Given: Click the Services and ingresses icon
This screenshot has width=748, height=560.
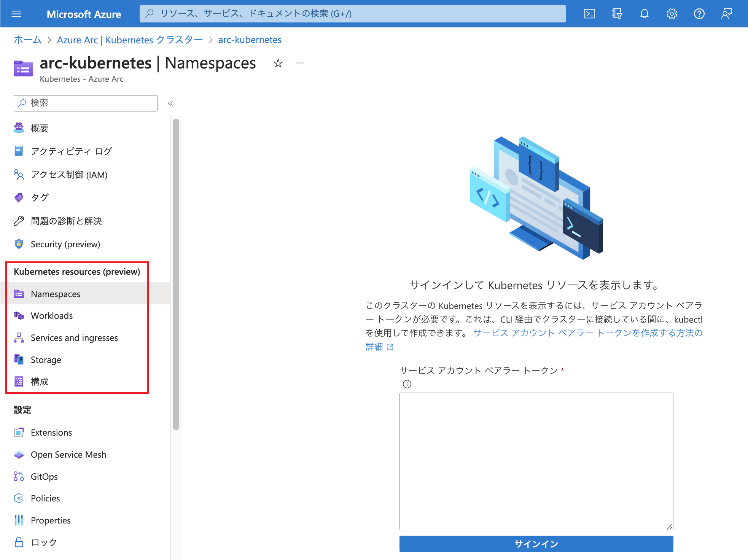Looking at the screenshot, I should click(19, 337).
